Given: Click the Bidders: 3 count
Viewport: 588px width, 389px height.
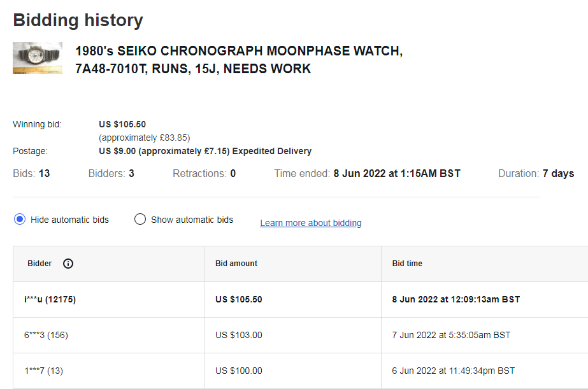Looking at the screenshot, I should point(111,174).
